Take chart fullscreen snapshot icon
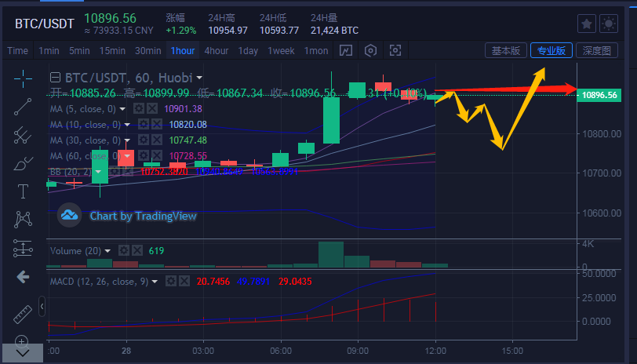The image size is (637, 364). 395,50
